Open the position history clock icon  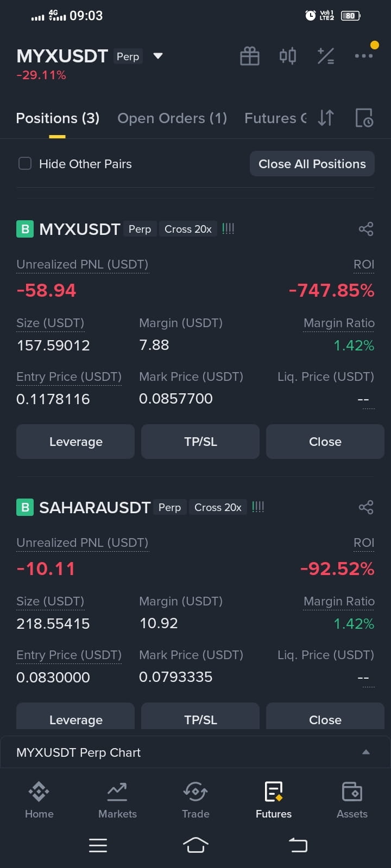(x=364, y=118)
